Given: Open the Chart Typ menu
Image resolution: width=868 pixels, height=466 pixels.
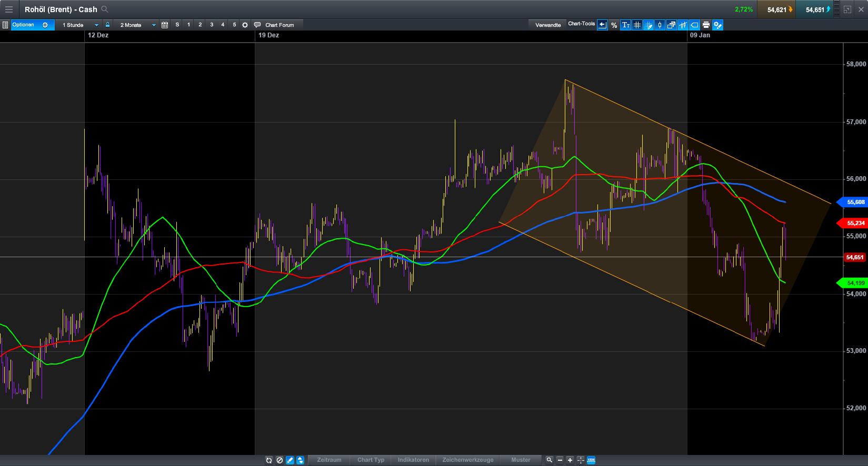Looking at the screenshot, I should (371, 460).
